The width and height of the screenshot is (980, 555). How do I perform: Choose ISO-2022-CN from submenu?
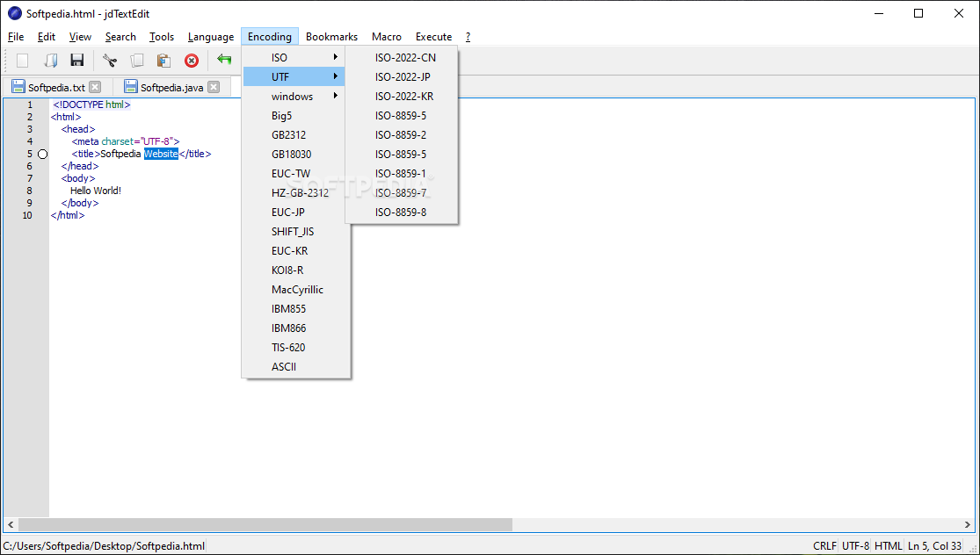click(402, 57)
